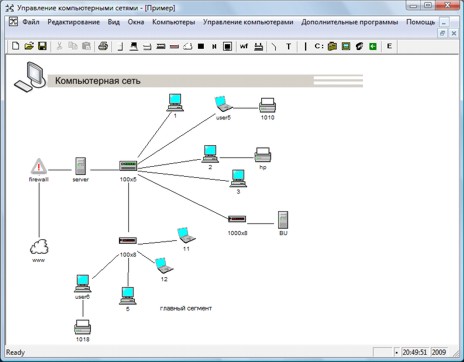The width and height of the screenshot is (464, 362).
Task: Click the Open file folder icon
Action: pos(29,46)
